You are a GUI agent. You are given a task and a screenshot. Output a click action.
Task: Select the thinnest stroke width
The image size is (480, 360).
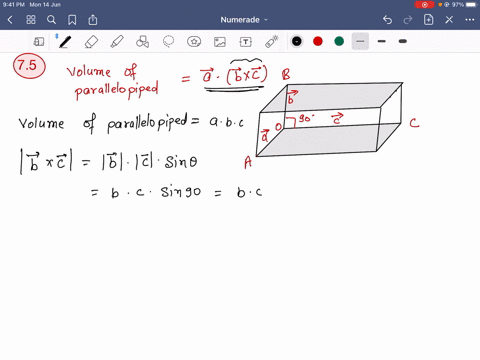[x=360, y=41]
